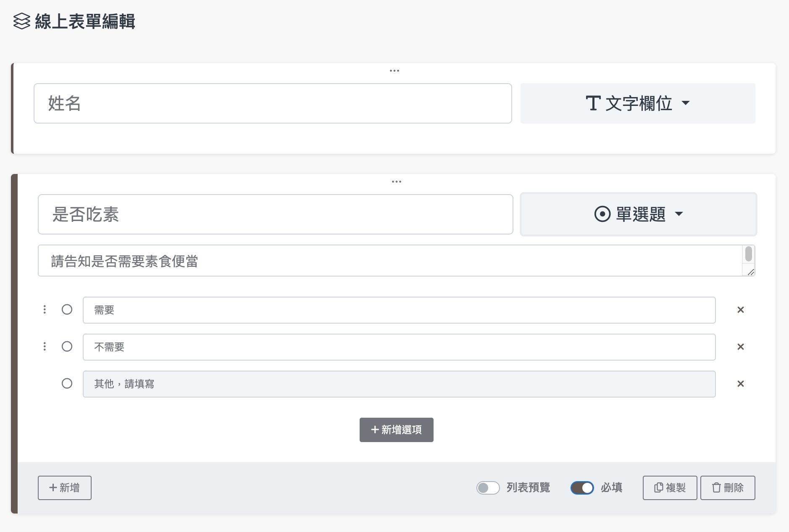Grab the drag handle for 不需要 option
The image size is (789, 532).
45,347
